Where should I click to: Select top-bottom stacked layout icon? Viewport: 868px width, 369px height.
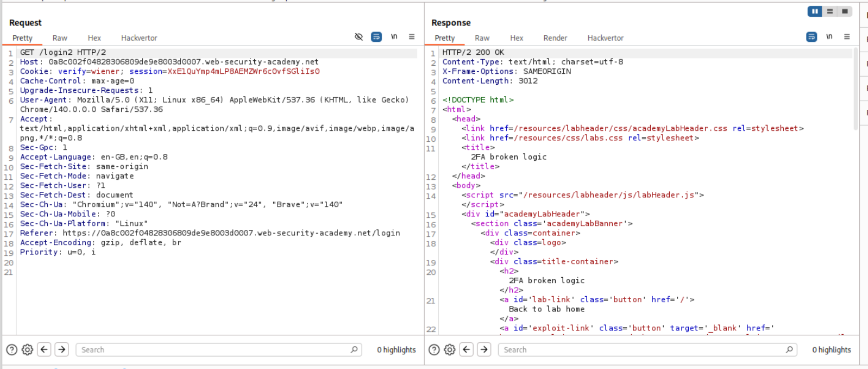click(830, 11)
